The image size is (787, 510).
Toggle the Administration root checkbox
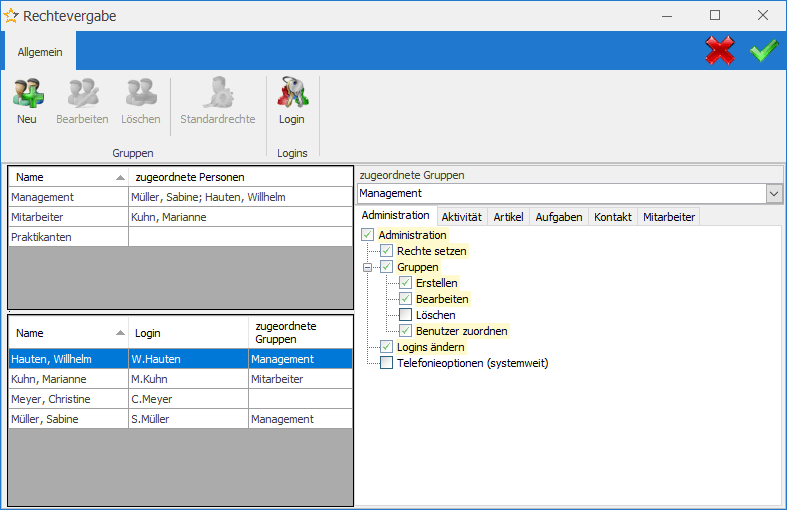click(367, 234)
